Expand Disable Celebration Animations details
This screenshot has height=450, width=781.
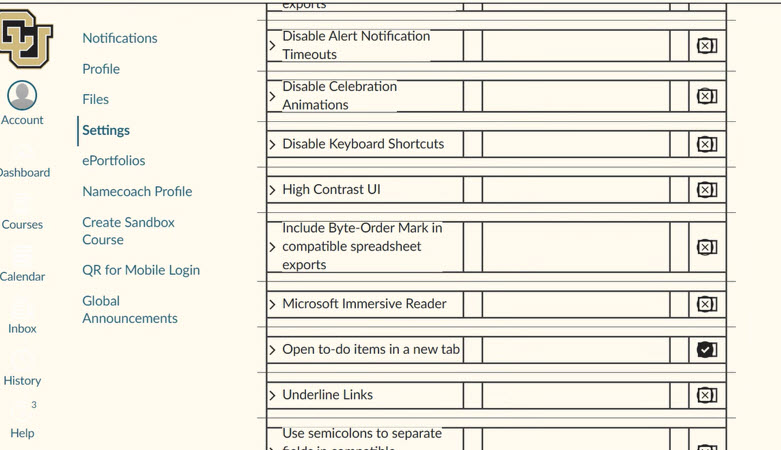coord(272,96)
